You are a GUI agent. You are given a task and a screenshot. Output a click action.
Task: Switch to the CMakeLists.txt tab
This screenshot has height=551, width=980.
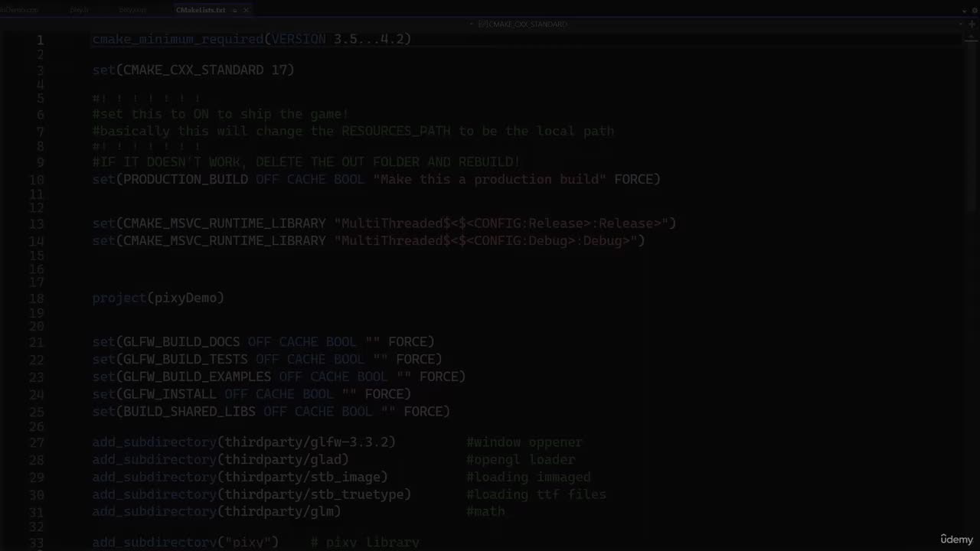click(200, 10)
